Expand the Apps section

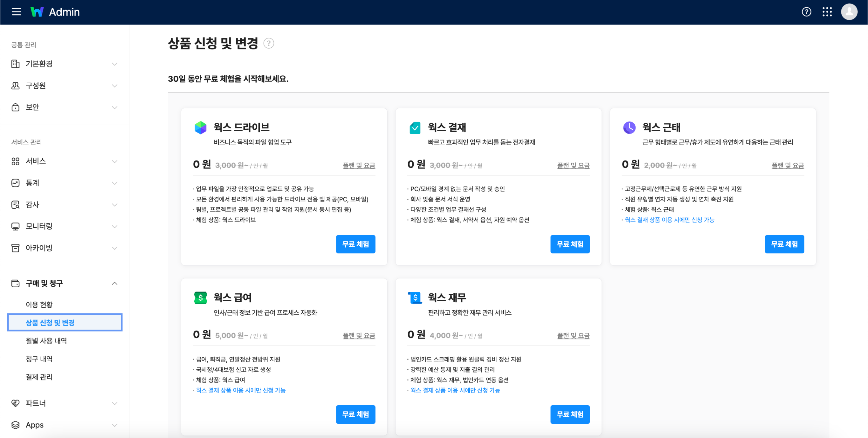click(x=115, y=425)
